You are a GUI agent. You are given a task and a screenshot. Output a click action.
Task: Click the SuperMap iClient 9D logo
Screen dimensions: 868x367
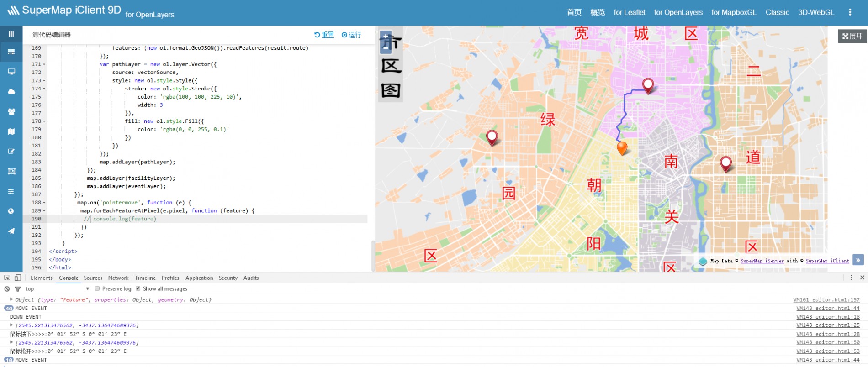[x=64, y=10]
